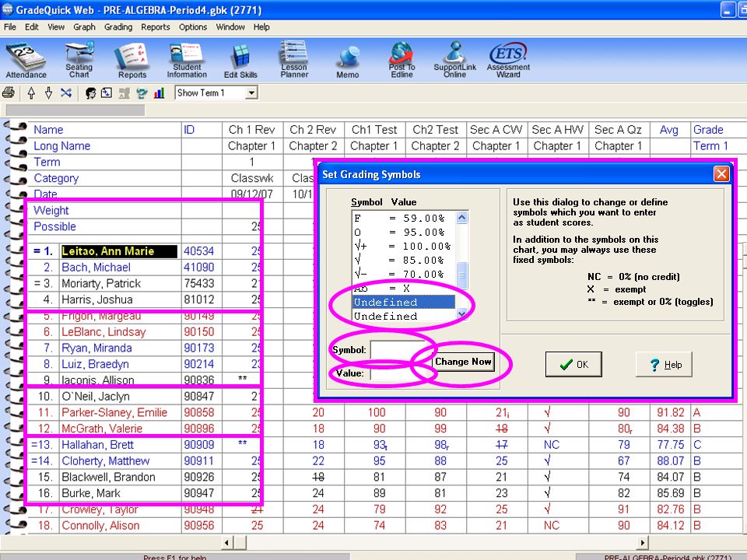Click the printer icon

(x=9, y=93)
